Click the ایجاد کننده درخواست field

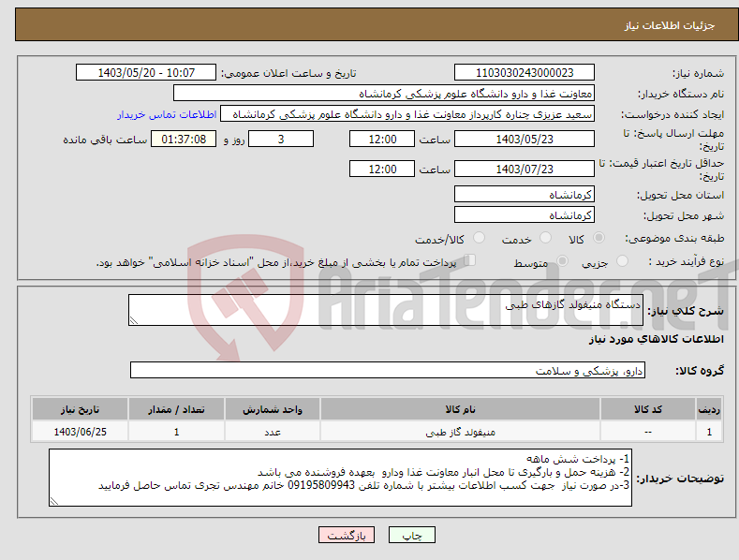[407, 114]
